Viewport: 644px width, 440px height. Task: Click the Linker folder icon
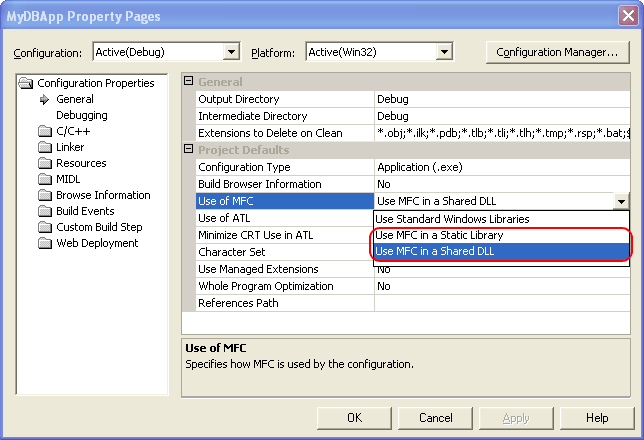(44, 147)
